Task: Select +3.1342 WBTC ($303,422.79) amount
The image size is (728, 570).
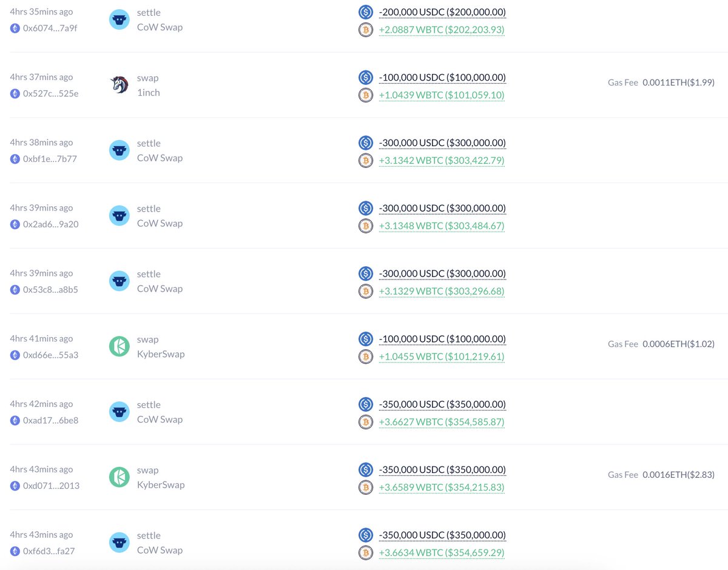Action: pos(442,161)
